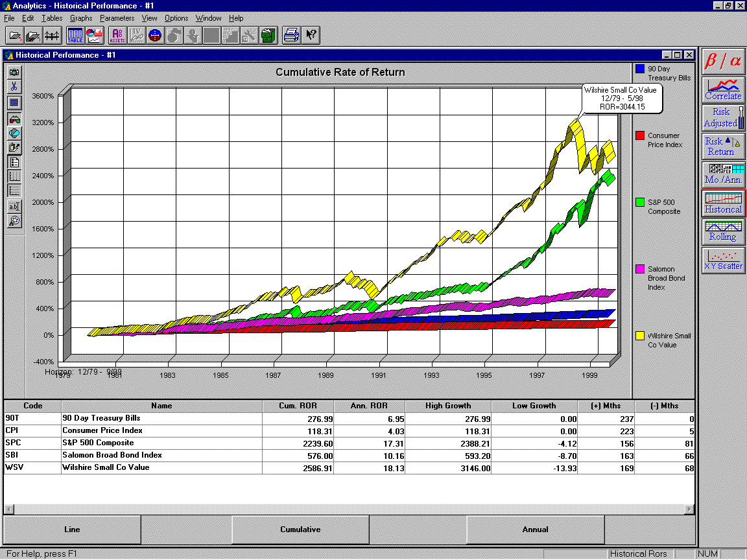Image resolution: width=747 pixels, height=560 pixels.
Task: Toggle the vertical gridlines icon
Action: 14,176
